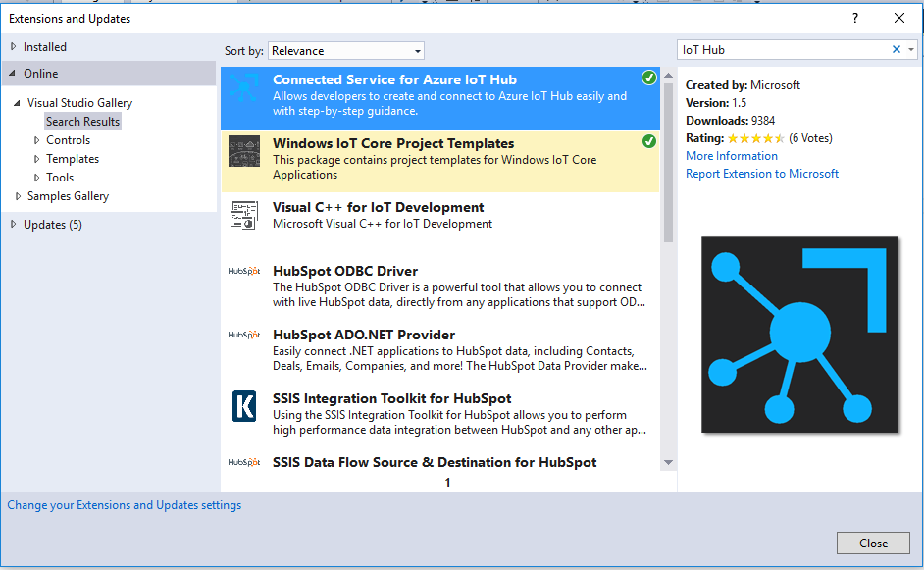
Task: Click the results list scroll up arrow
Action: click(668, 76)
